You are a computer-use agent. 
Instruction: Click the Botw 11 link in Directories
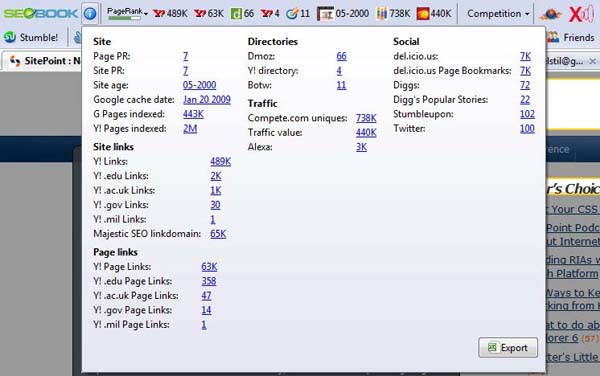click(341, 85)
